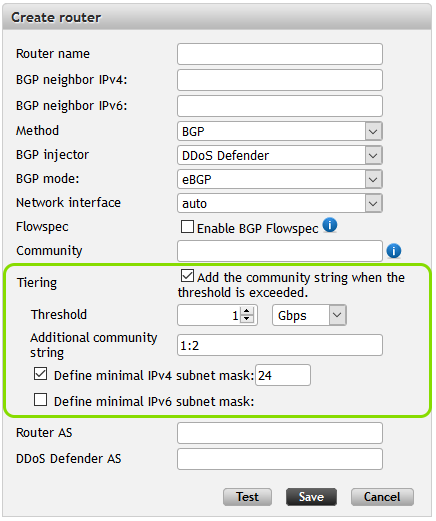The width and height of the screenshot is (436, 521).
Task: Open the Method dropdown showing BGP
Action: pyautogui.click(x=280, y=131)
